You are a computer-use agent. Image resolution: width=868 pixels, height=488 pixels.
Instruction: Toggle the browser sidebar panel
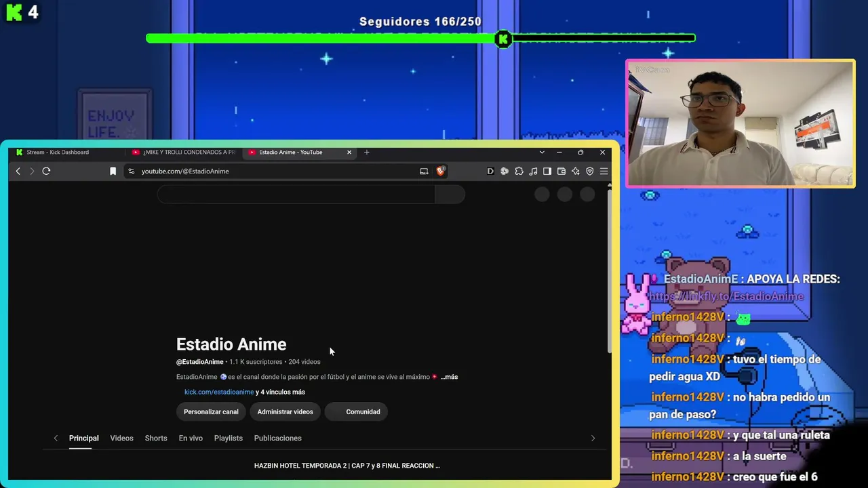click(547, 171)
